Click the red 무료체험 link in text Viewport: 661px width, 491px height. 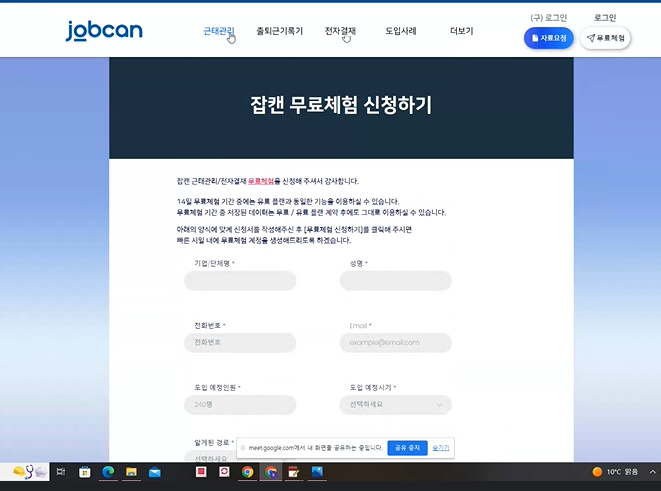[x=261, y=181]
